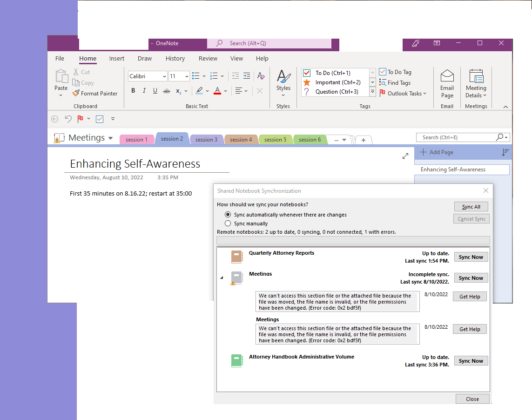Customize the quick access toolbar dropdown
The image size is (532, 420).
[113, 119]
